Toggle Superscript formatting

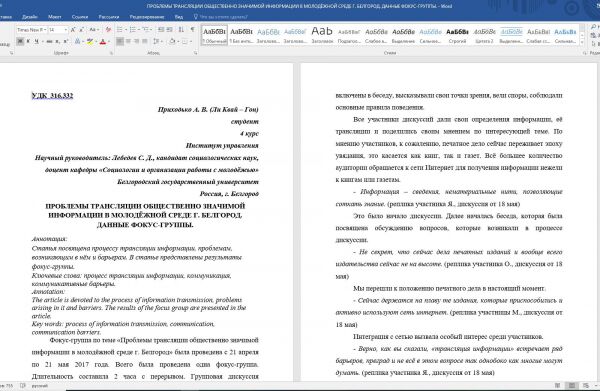(66, 41)
